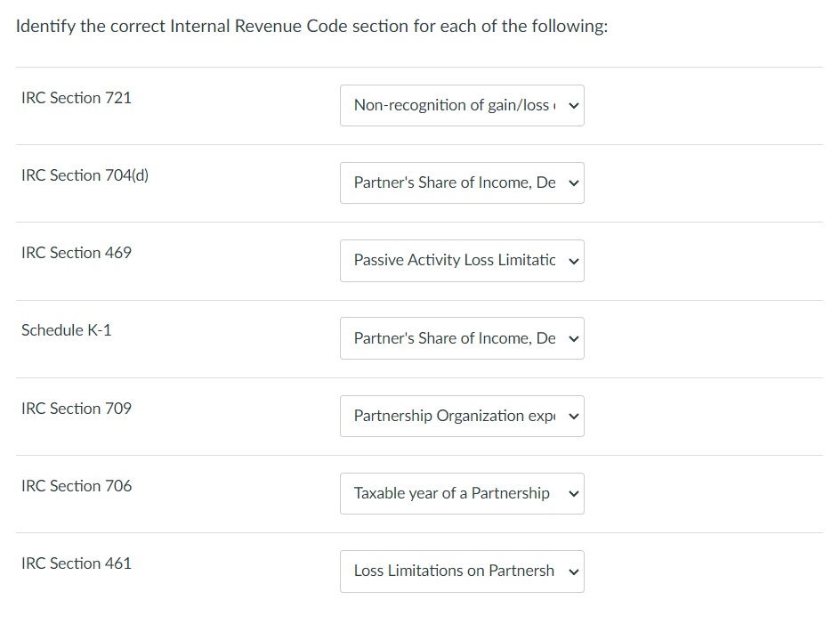Expand the 'Non-recognition of gain/loss' chevron arrow
This screenshot has width=840, height=624.
point(573,105)
